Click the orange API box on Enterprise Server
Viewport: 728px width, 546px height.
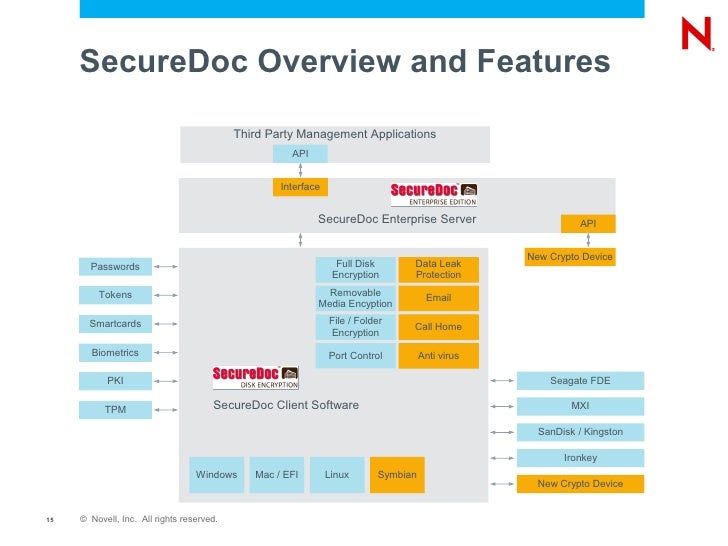(x=588, y=224)
